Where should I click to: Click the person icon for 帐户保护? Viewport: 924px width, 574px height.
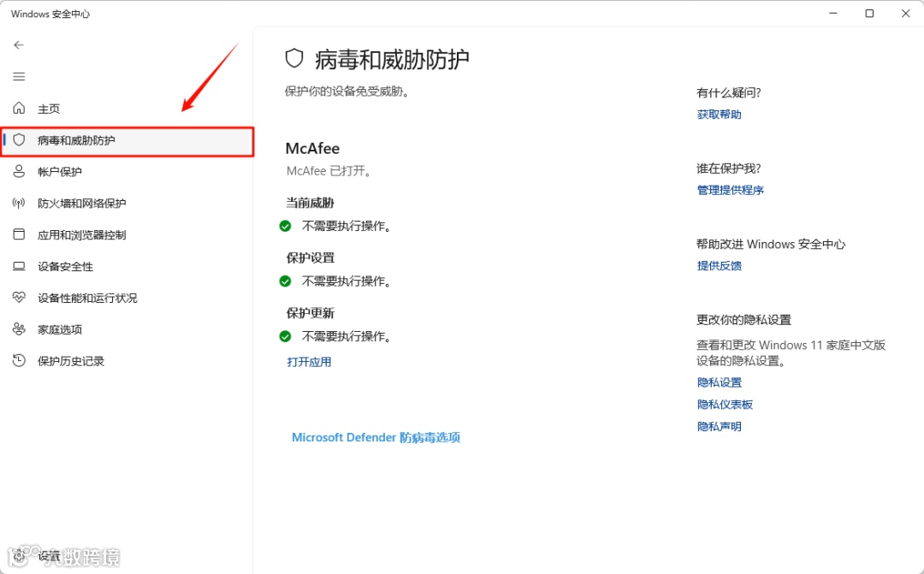click(19, 171)
